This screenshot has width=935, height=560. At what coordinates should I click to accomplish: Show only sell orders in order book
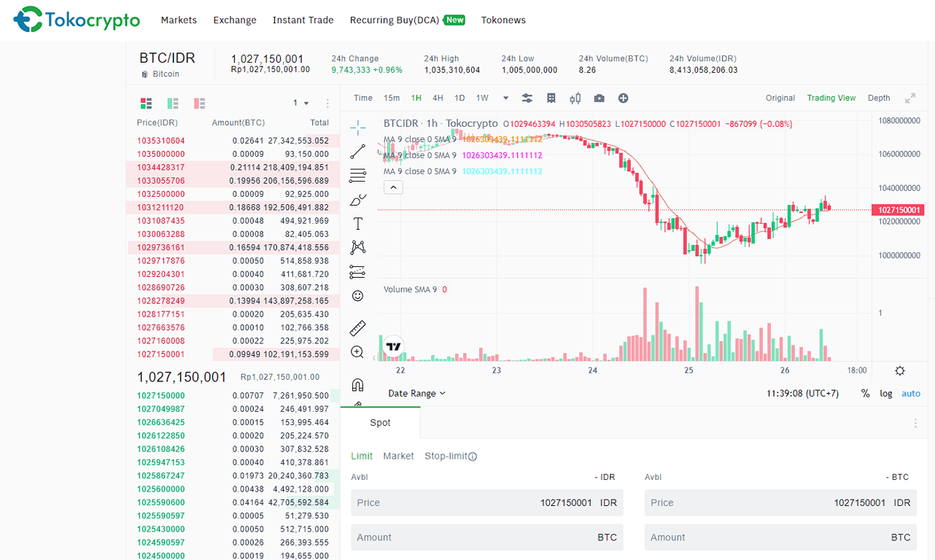(199, 104)
